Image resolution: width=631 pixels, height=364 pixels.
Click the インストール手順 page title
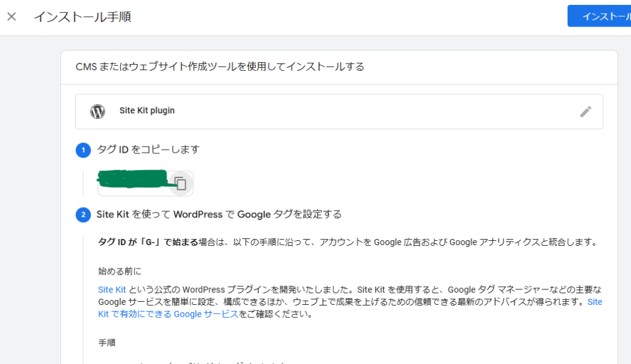point(82,17)
